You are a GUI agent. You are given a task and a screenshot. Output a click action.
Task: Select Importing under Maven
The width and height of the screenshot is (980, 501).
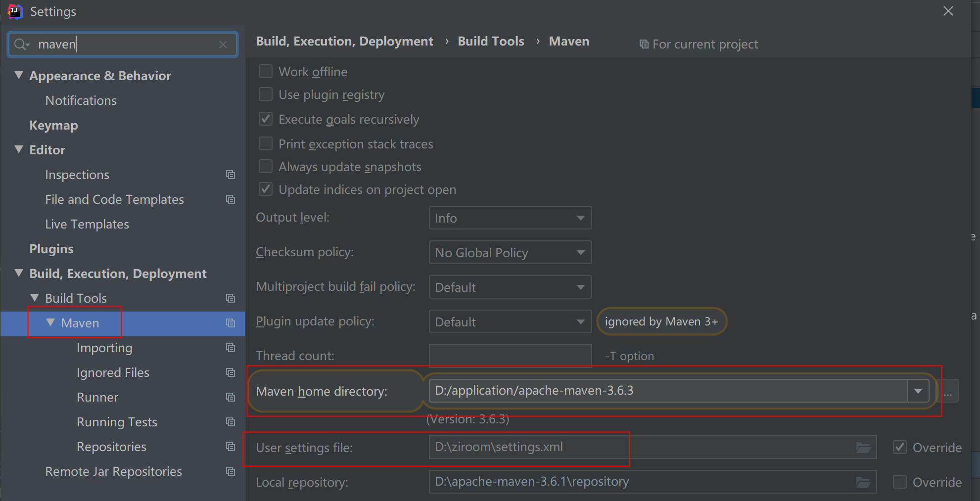[x=104, y=348]
